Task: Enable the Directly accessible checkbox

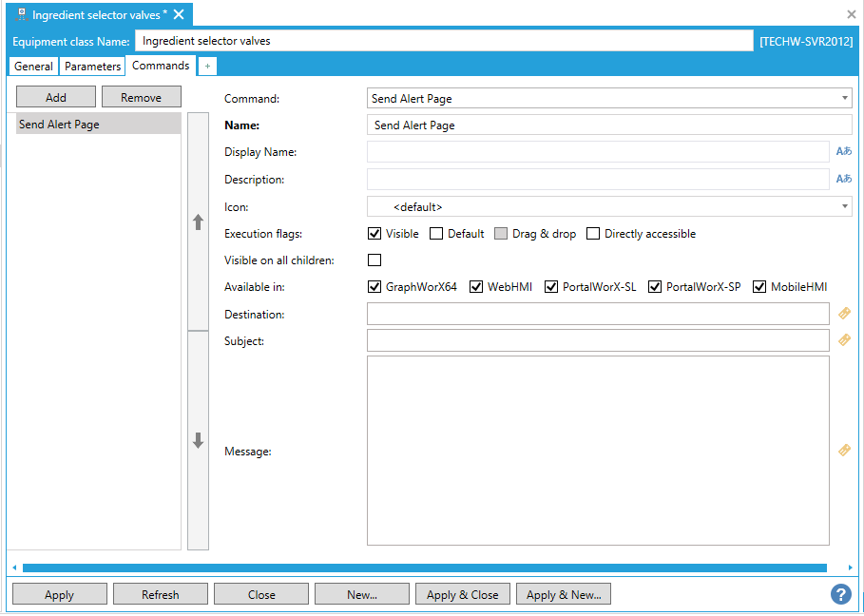Action: tap(593, 234)
